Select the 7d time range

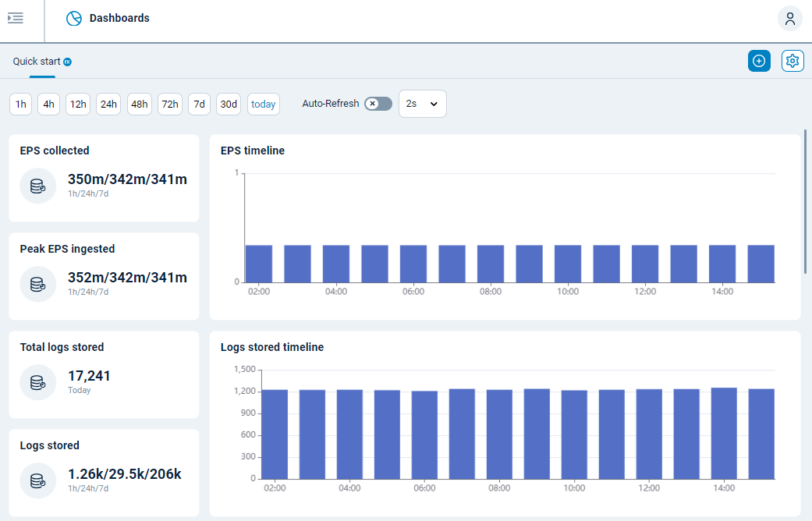199,103
